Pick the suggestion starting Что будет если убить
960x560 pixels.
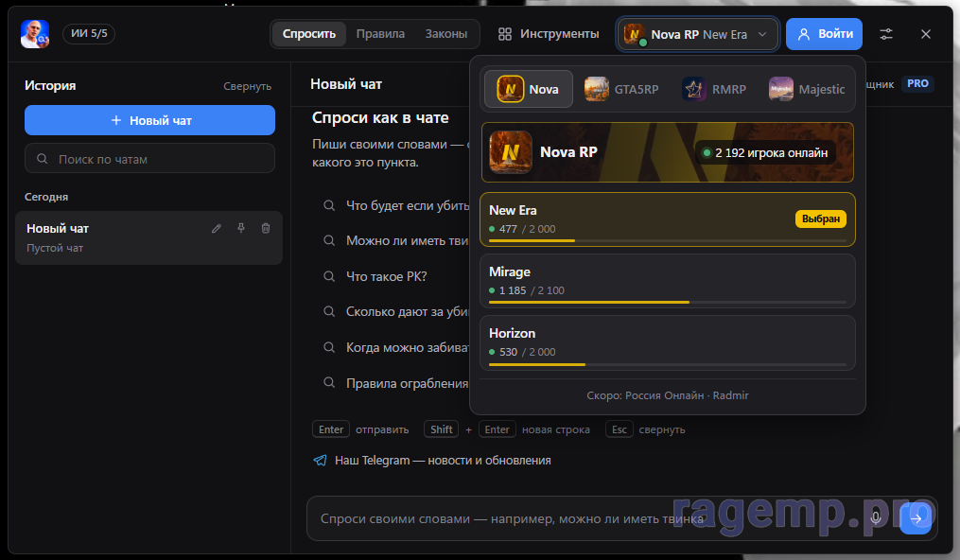(407, 205)
